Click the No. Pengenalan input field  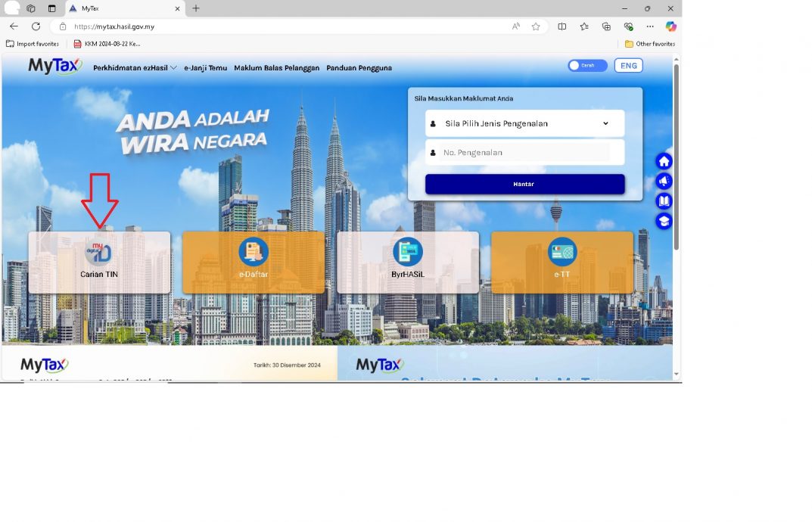525,153
